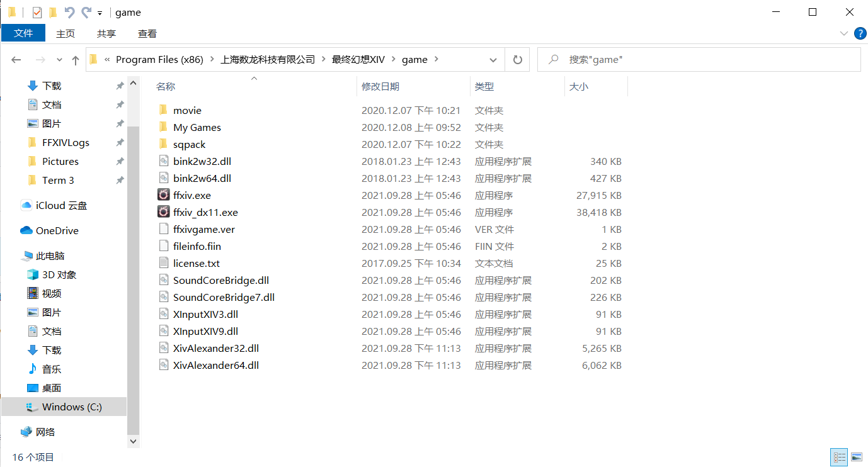Refresh the current folder
This screenshot has height=467, width=868.
point(517,60)
